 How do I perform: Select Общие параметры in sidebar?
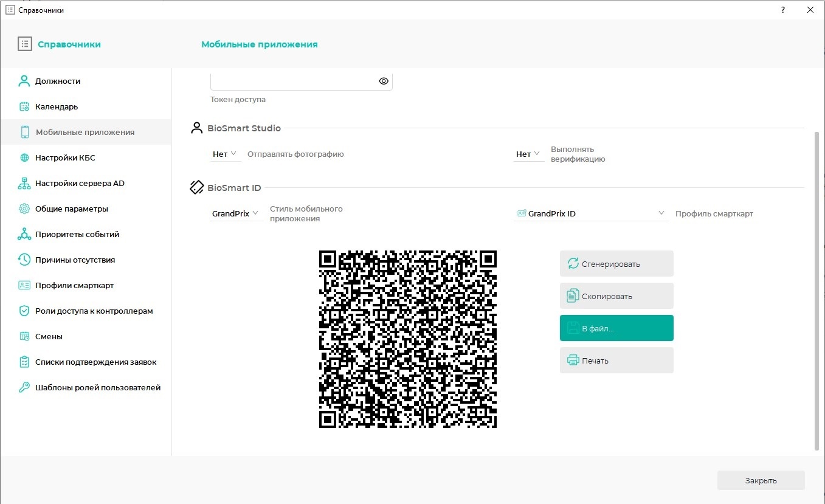click(x=86, y=209)
